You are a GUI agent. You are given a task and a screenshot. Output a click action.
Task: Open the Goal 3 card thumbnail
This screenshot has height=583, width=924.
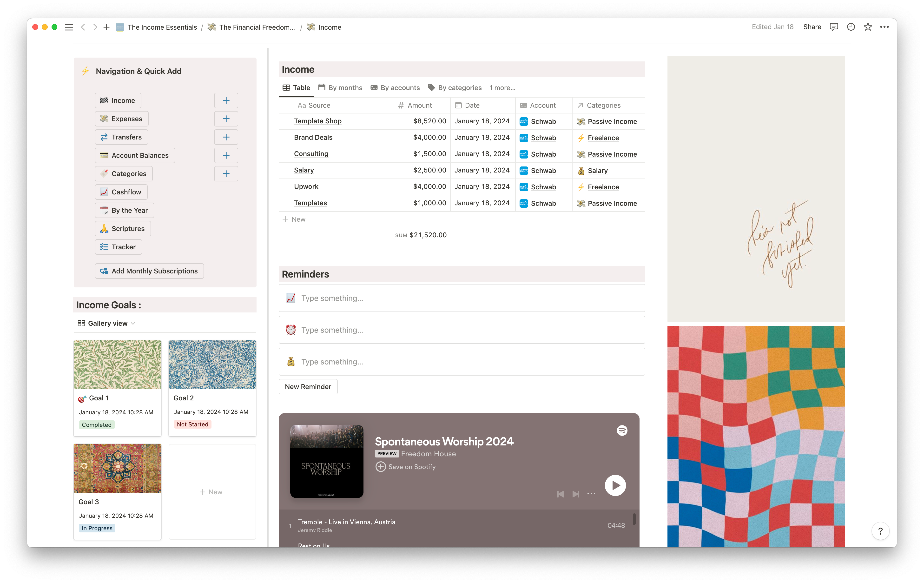(x=117, y=469)
